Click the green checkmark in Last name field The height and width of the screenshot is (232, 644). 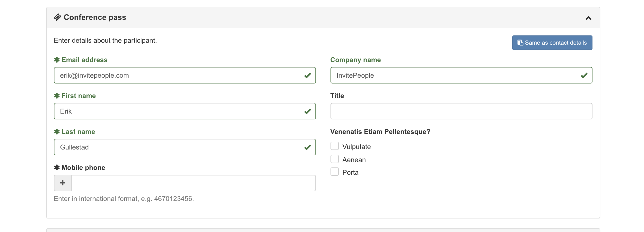tap(307, 147)
